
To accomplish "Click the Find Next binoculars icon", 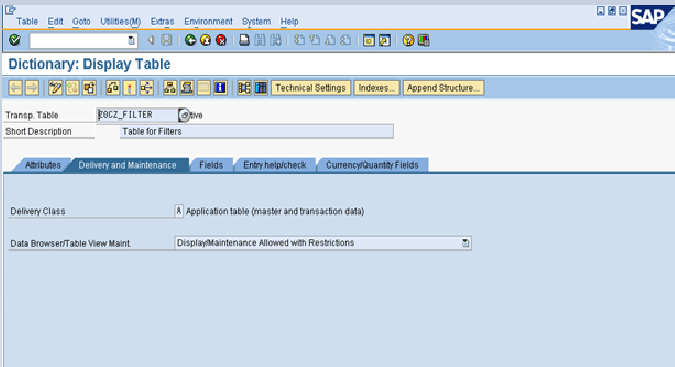I will [276, 40].
